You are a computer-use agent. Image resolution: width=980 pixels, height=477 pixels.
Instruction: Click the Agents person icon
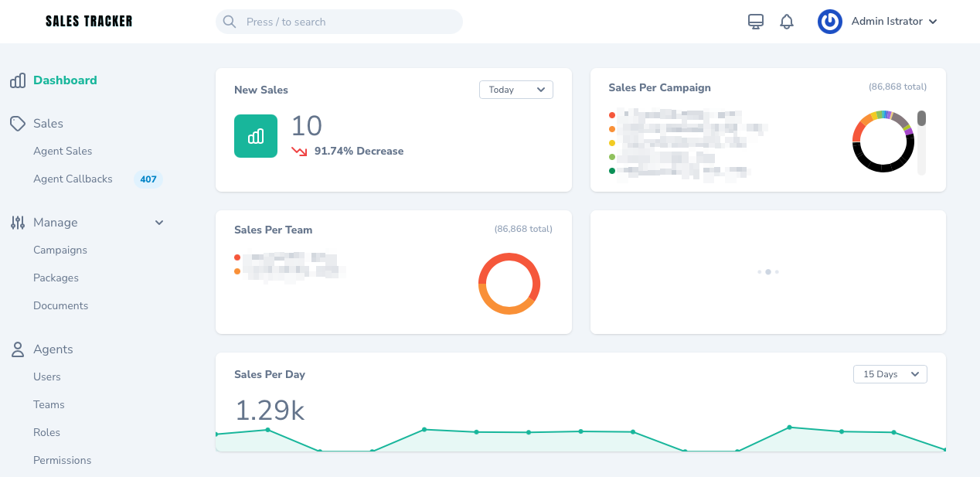(x=17, y=349)
